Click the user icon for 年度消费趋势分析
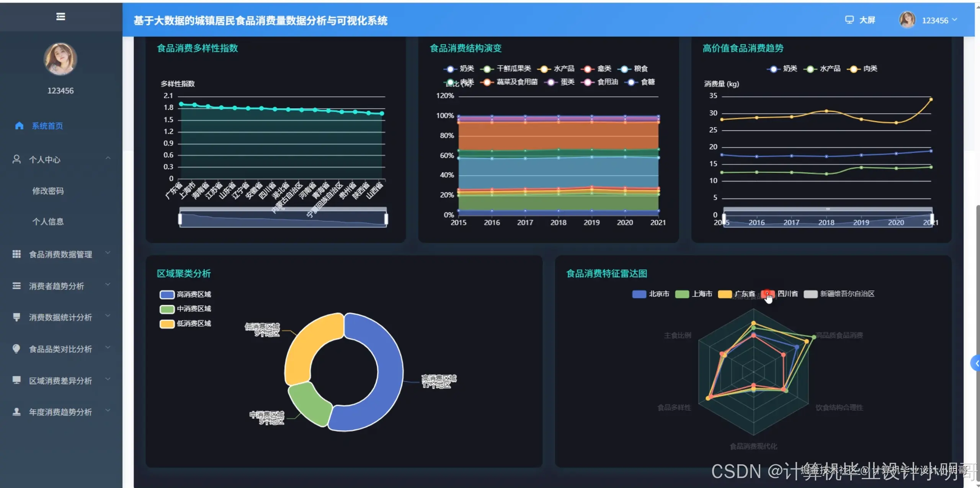This screenshot has width=980, height=488. (16, 412)
